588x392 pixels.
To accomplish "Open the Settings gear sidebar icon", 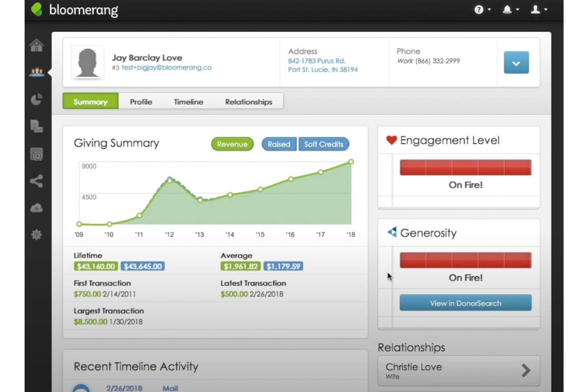I will point(37,235).
